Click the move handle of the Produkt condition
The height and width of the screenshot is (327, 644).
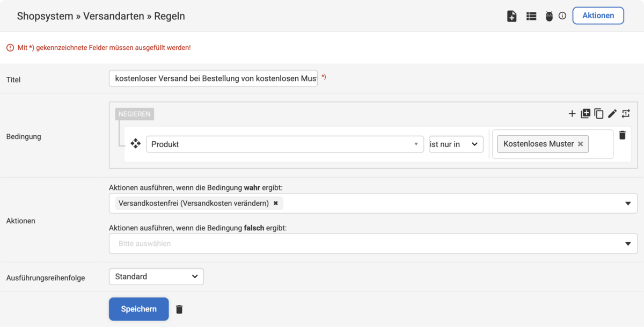click(x=136, y=143)
